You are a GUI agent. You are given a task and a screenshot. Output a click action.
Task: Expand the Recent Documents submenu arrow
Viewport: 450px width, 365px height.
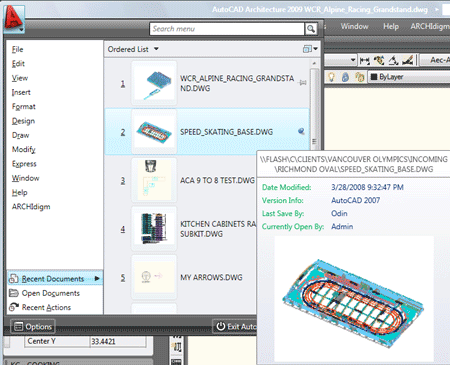(x=97, y=278)
